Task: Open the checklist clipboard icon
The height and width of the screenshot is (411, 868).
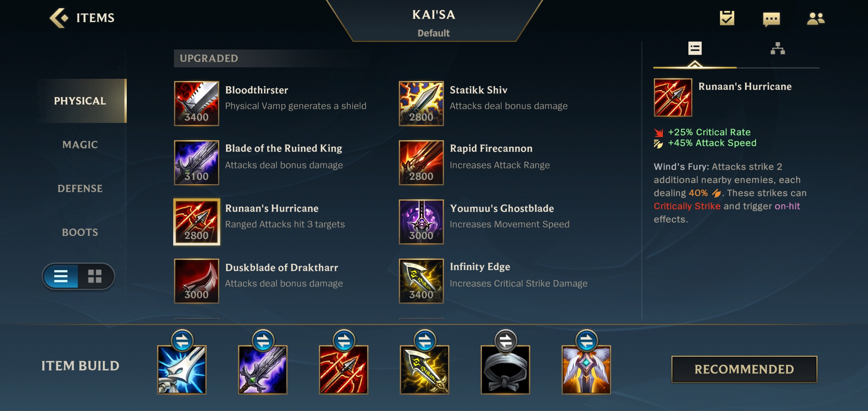Action: [727, 18]
